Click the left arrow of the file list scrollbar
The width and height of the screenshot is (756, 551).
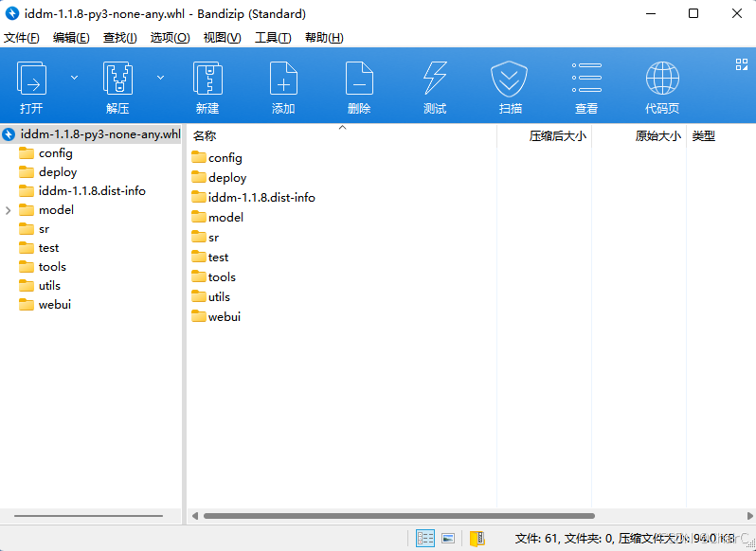(x=195, y=516)
